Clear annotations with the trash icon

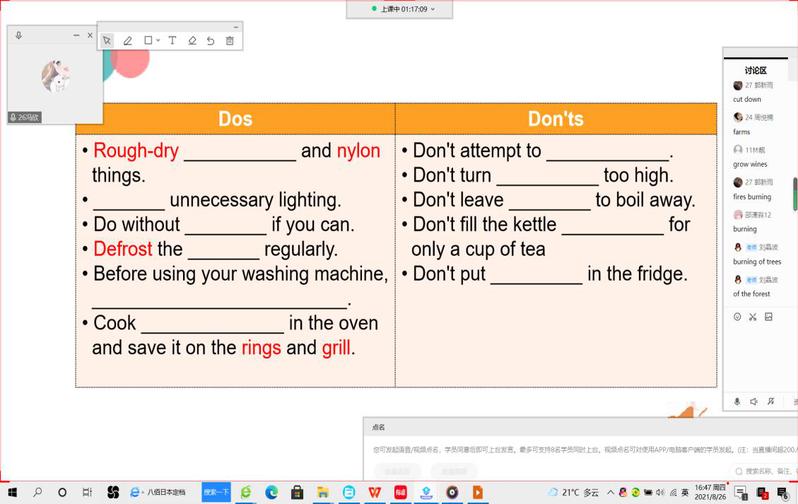pos(230,41)
